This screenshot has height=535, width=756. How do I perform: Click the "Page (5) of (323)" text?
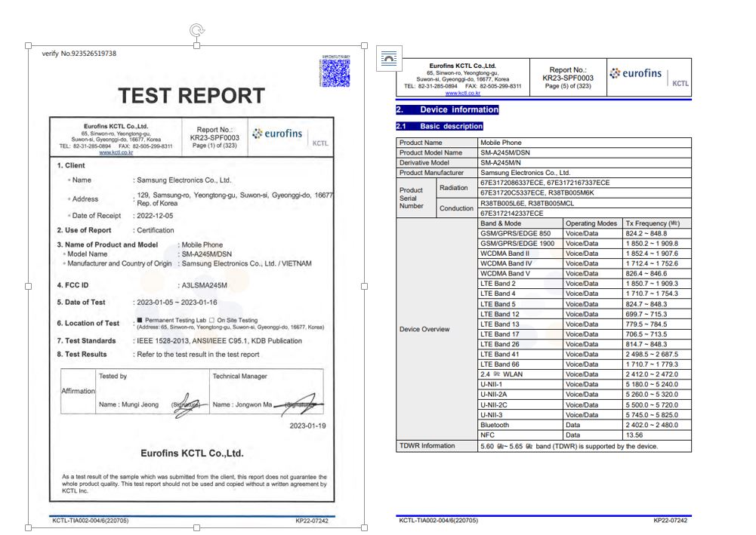pos(568,86)
